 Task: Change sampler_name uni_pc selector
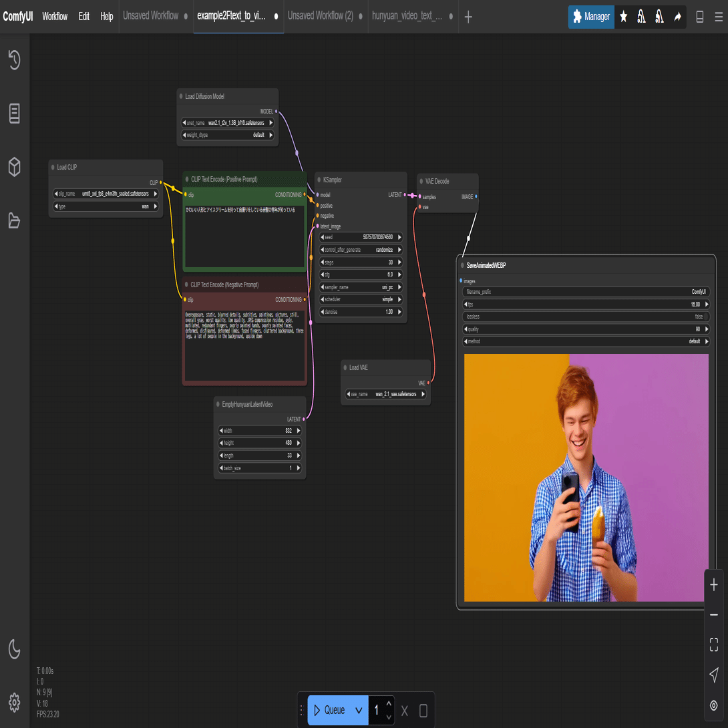tap(361, 287)
